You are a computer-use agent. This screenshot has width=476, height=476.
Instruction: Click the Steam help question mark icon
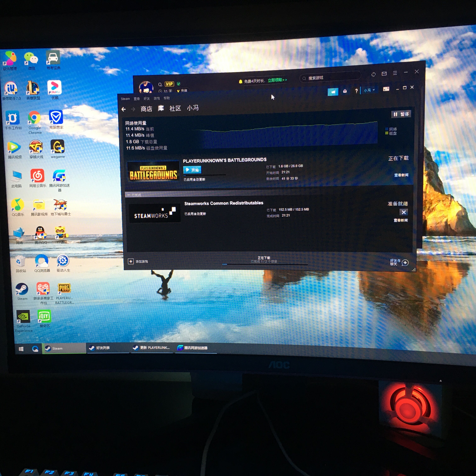click(356, 91)
